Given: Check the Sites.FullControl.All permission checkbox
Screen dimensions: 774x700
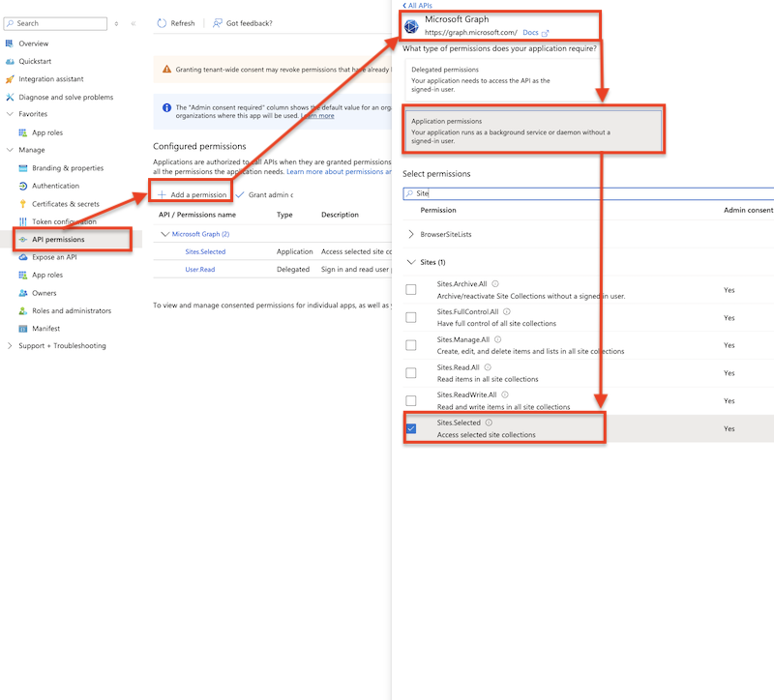Looking at the screenshot, I should (410, 317).
